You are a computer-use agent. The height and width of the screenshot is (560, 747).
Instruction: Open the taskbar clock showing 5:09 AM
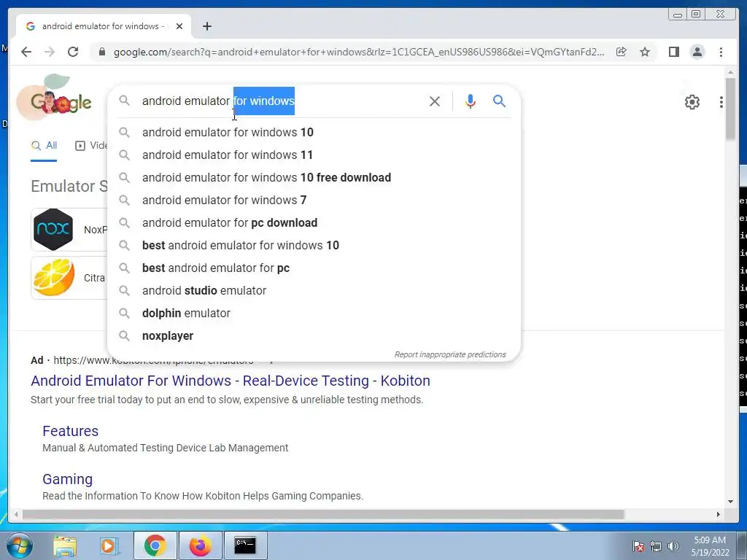pyautogui.click(x=710, y=546)
